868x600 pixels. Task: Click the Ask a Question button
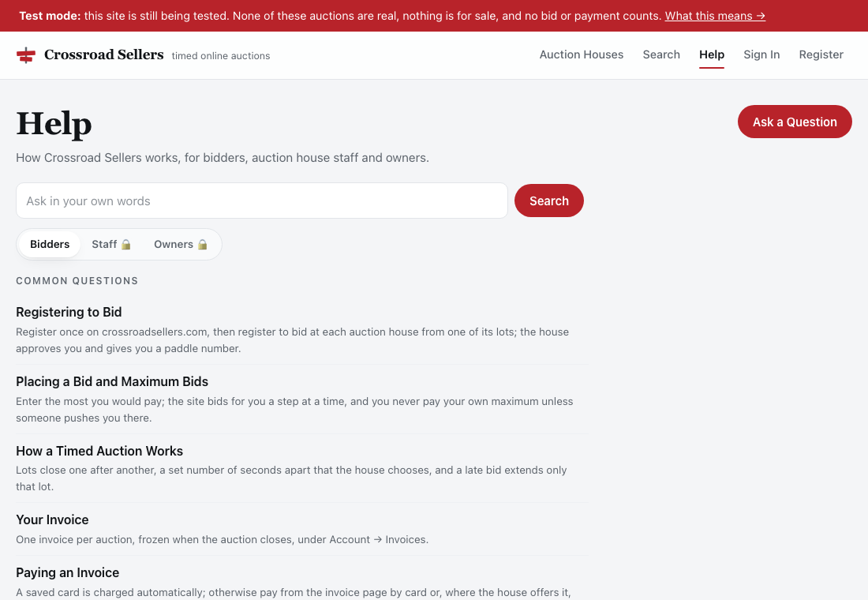click(x=795, y=122)
